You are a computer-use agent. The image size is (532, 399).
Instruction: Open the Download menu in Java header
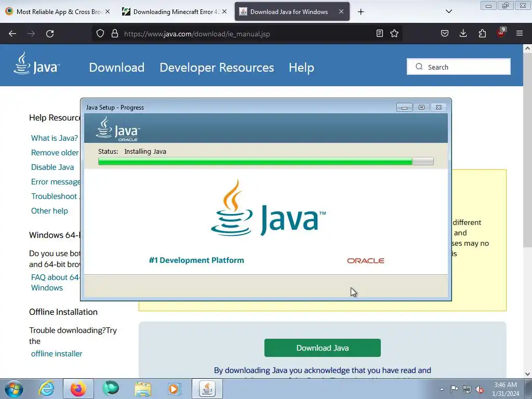tap(117, 68)
